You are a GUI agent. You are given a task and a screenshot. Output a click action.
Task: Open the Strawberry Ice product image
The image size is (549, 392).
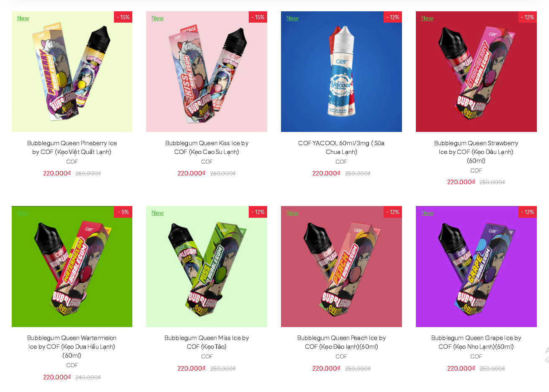(x=476, y=72)
